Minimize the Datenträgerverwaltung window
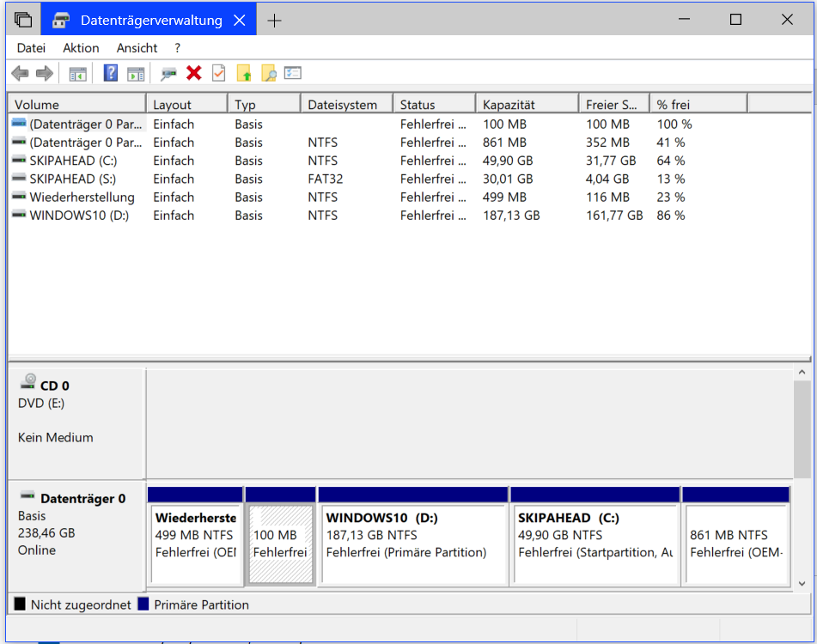 (x=684, y=20)
